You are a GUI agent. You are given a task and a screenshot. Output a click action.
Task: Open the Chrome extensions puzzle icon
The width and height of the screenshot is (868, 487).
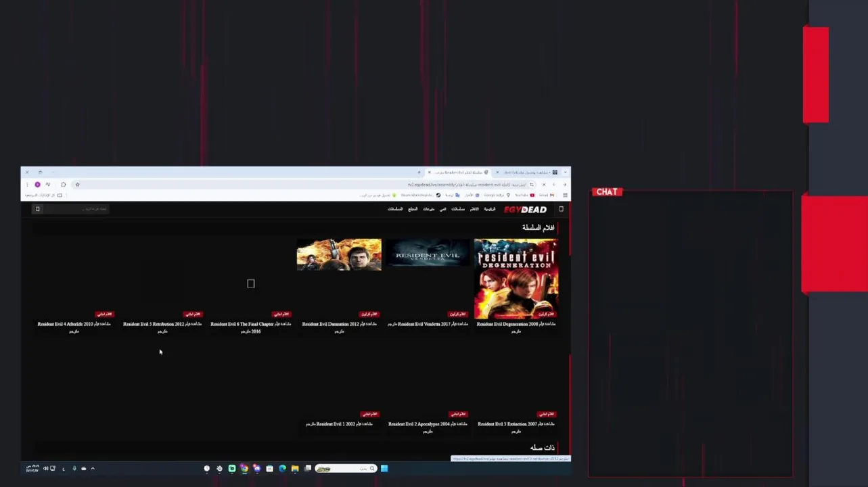coord(63,185)
